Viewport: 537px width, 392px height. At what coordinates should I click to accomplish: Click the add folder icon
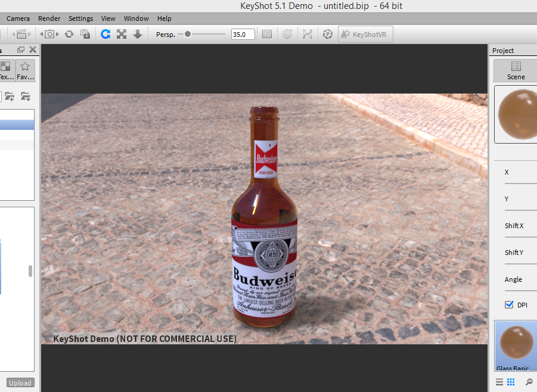point(10,97)
